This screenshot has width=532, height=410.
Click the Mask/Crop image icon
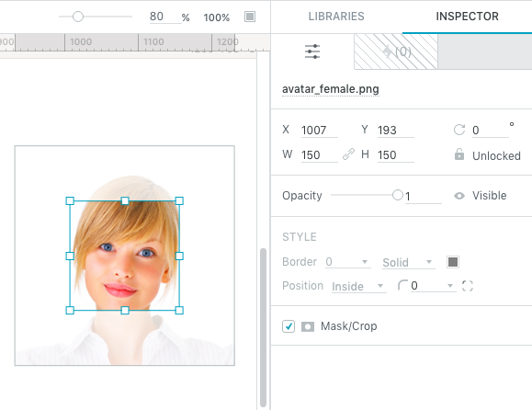(x=308, y=326)
